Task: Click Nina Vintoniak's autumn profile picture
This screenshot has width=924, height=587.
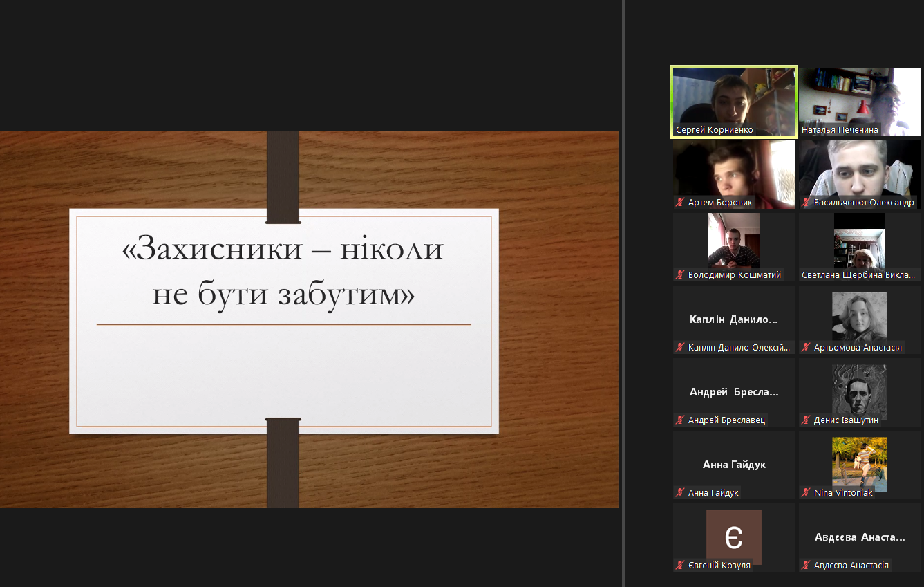Action: point(859,463)
